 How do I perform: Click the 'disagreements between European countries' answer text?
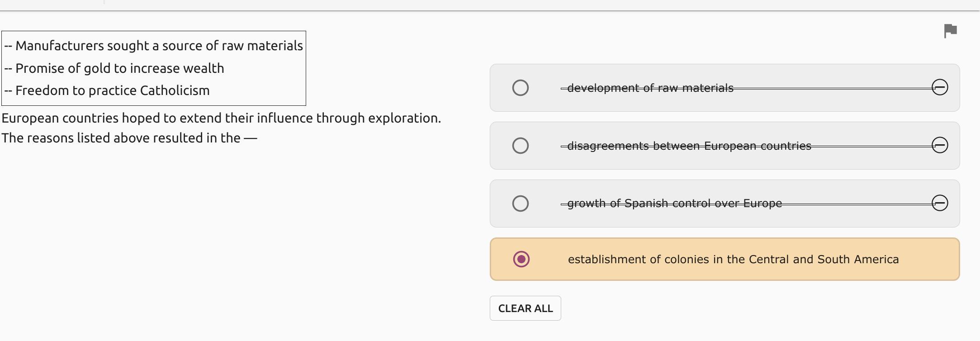(689, 146)
